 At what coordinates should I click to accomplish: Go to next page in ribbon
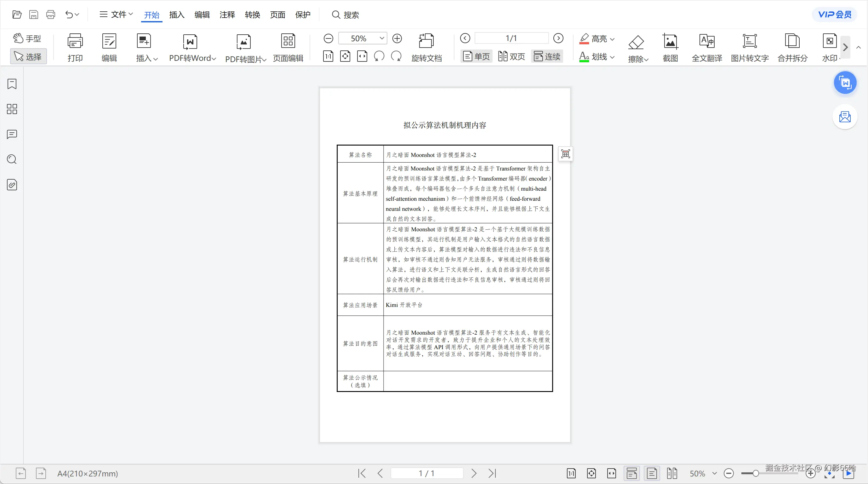(x=558, y=38)
